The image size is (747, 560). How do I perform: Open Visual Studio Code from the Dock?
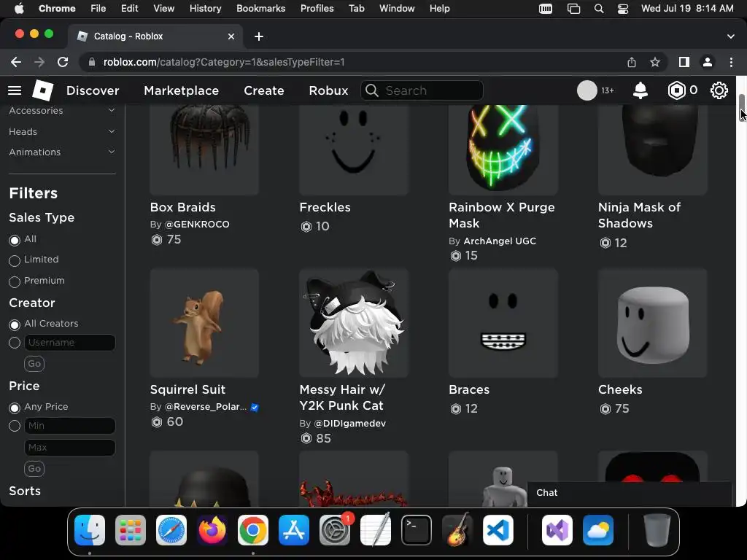pos(498,530)
